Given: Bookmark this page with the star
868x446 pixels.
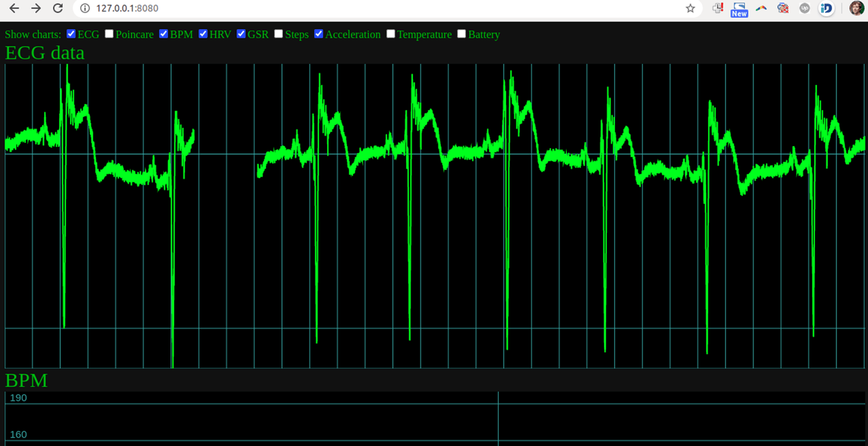Looking at the screenshot, I should [x=690, y=8].
